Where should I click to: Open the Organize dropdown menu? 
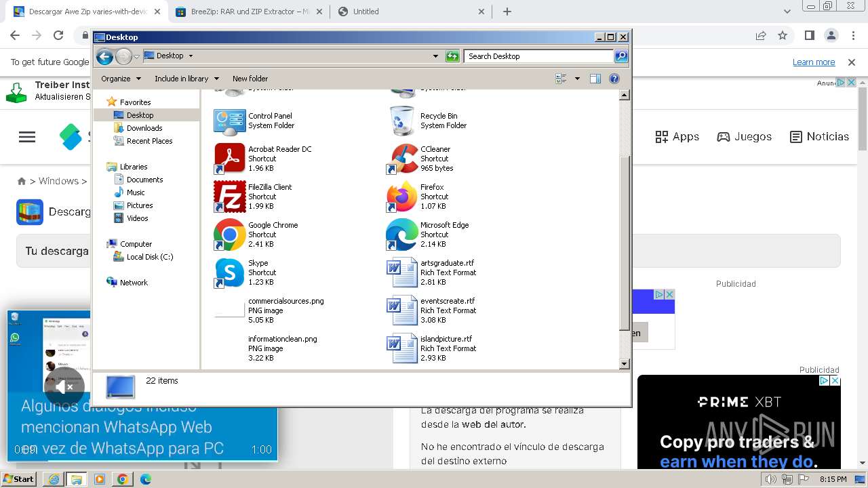click(121, 79)
